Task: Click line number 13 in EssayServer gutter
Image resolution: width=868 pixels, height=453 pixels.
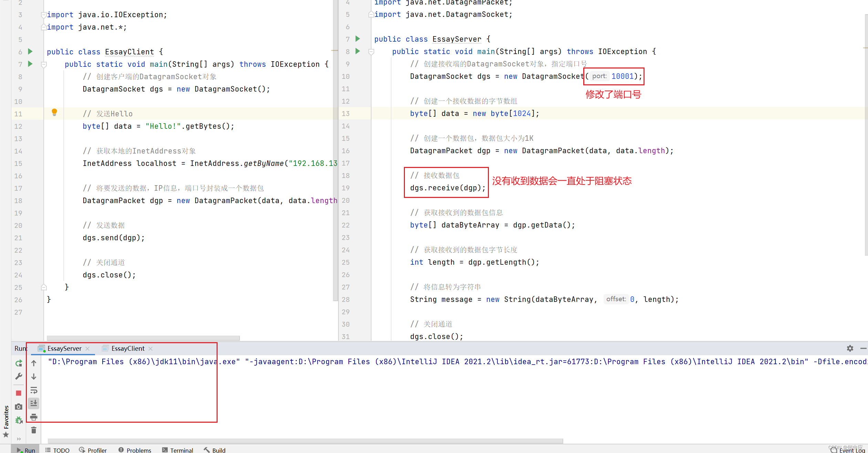Action: point(345,113)
